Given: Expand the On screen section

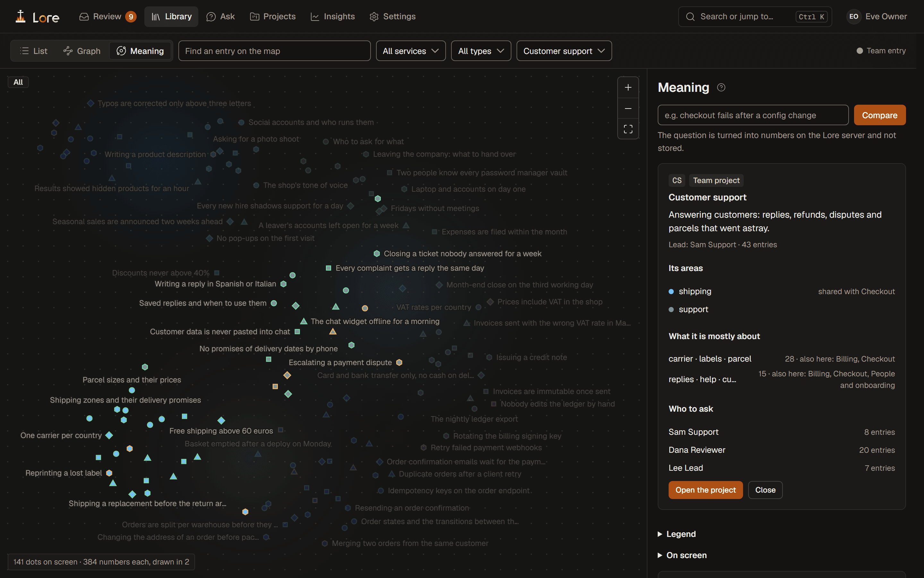Looking at the screenshot, I should 682,555.
